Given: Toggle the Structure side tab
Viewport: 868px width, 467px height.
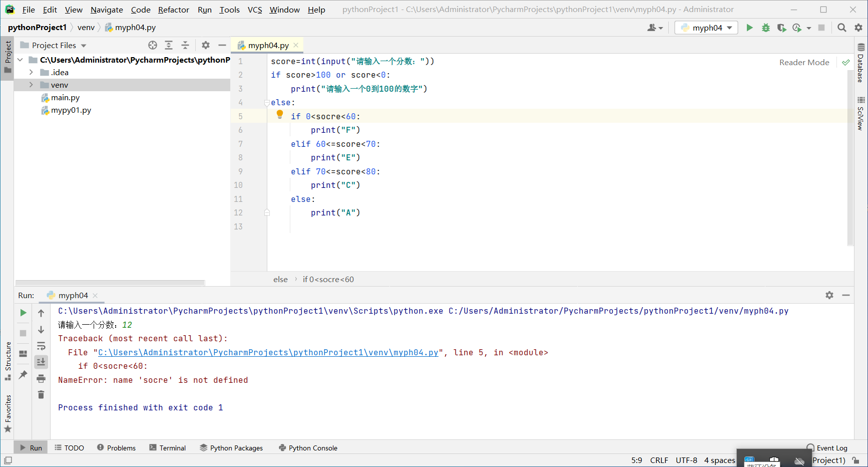Looking at the screenshot, I should point(8,361).
